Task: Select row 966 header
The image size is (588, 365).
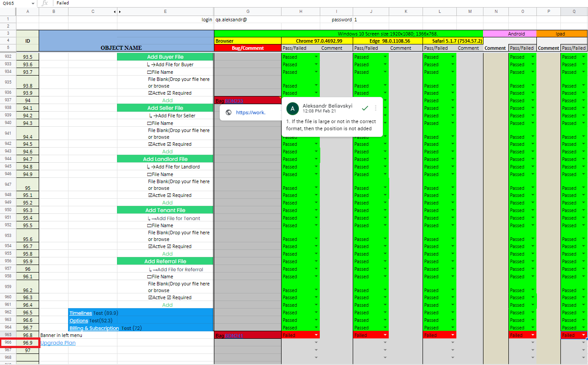Action: pos(8,343)
